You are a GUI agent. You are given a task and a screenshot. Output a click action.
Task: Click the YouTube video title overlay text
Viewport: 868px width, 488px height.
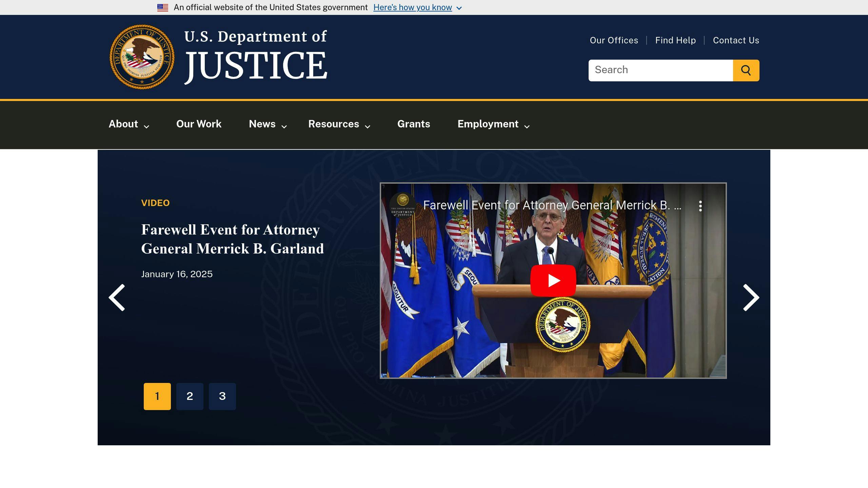point(552,205)
